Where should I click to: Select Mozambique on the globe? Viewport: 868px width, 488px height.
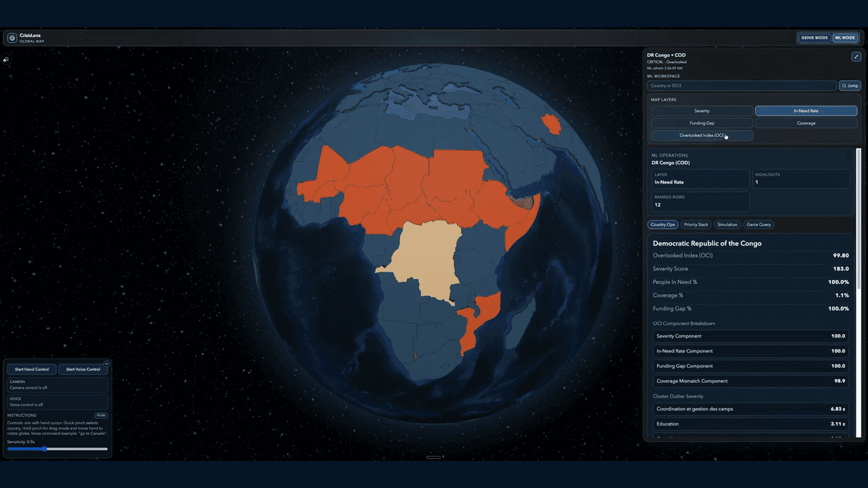coord(478,322)
